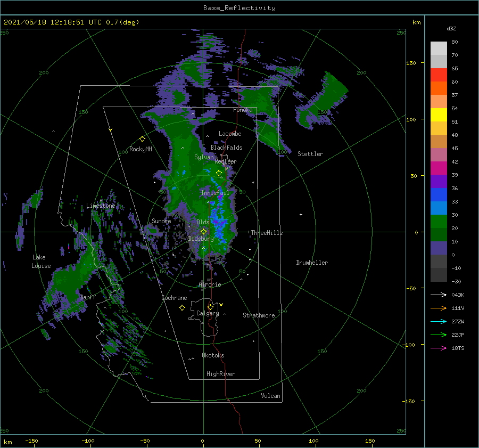Select the yellow 54-51 dBZ color swatch
This screenshot has height=448, width=479.
point(439,115)
